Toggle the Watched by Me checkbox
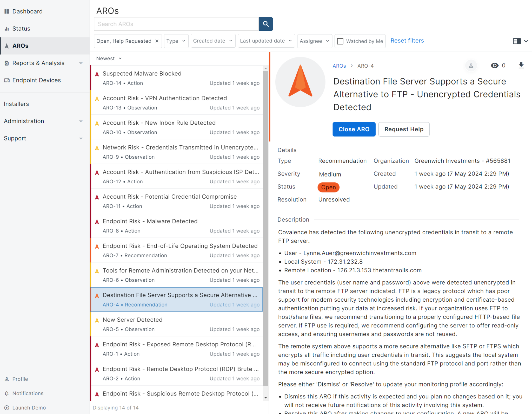 pos(340,41)
